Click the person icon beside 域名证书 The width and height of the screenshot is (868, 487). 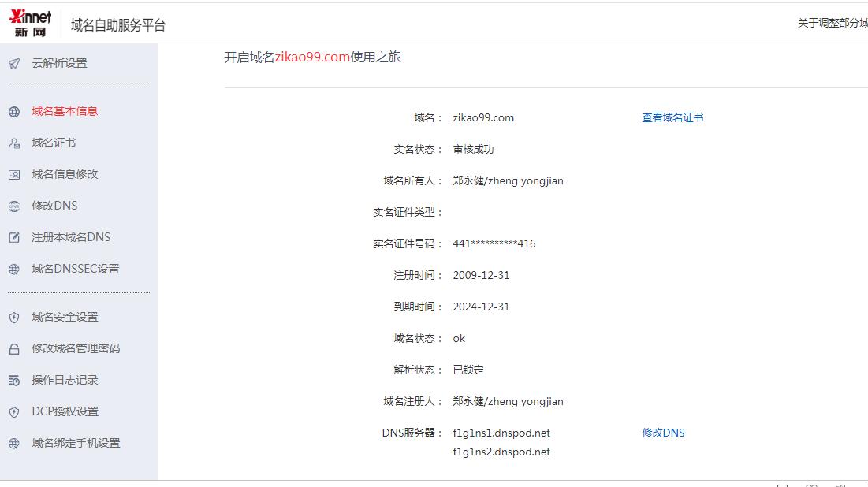click(14, 143)
